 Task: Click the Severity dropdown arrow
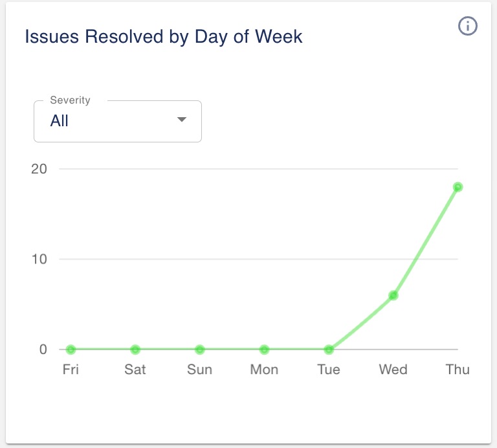click(182, 120)
